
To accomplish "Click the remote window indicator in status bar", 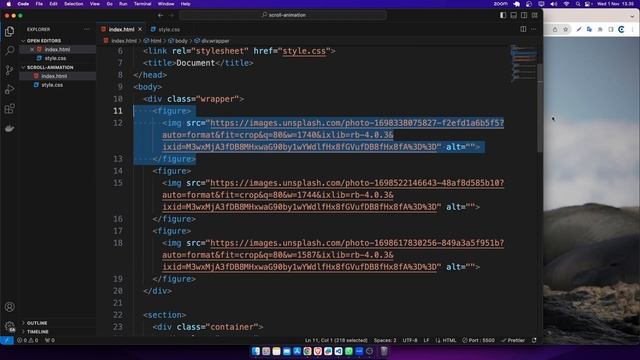I will (x=7, y=340).
